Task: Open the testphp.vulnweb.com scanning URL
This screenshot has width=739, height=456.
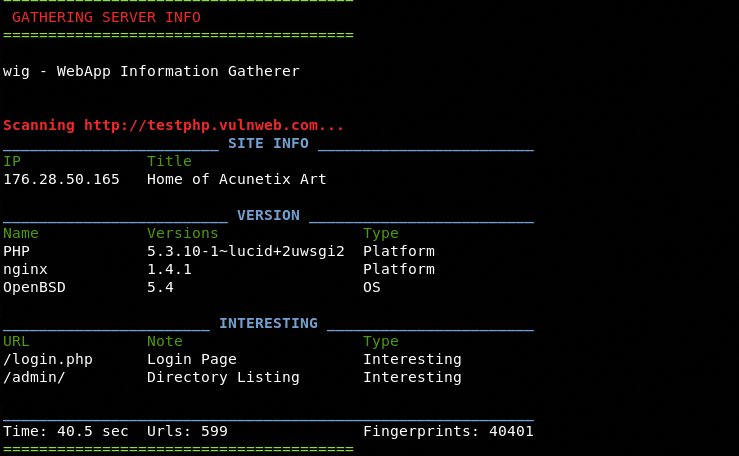Action: [213, 125]
